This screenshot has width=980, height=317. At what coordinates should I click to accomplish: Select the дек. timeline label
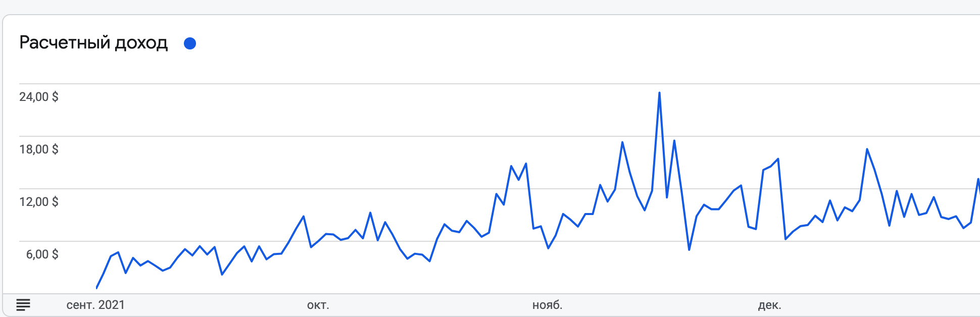(x=769, y=305)
